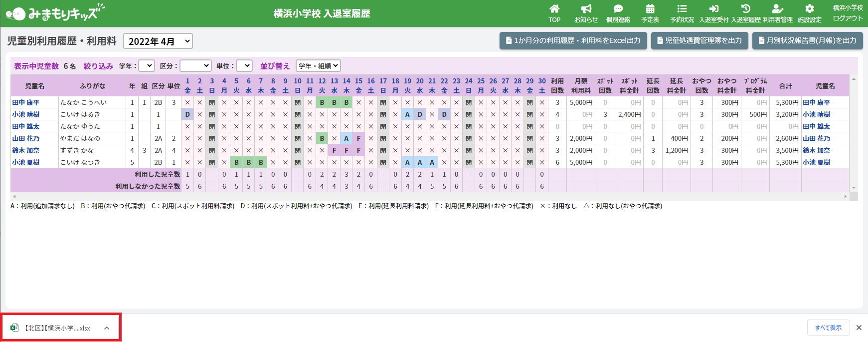This screenshot has height=342, width=868.
Task: Open 入退室受付 sign-in icon
Action: click(x=713, y=9)
